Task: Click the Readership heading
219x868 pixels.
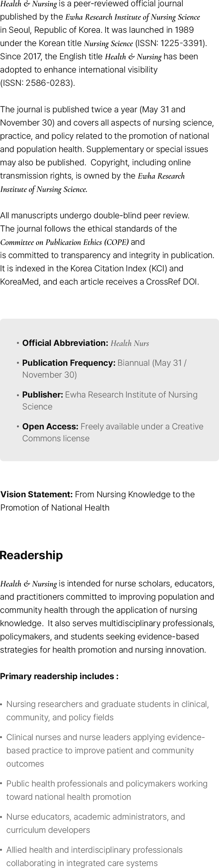Action: (32, 555)
